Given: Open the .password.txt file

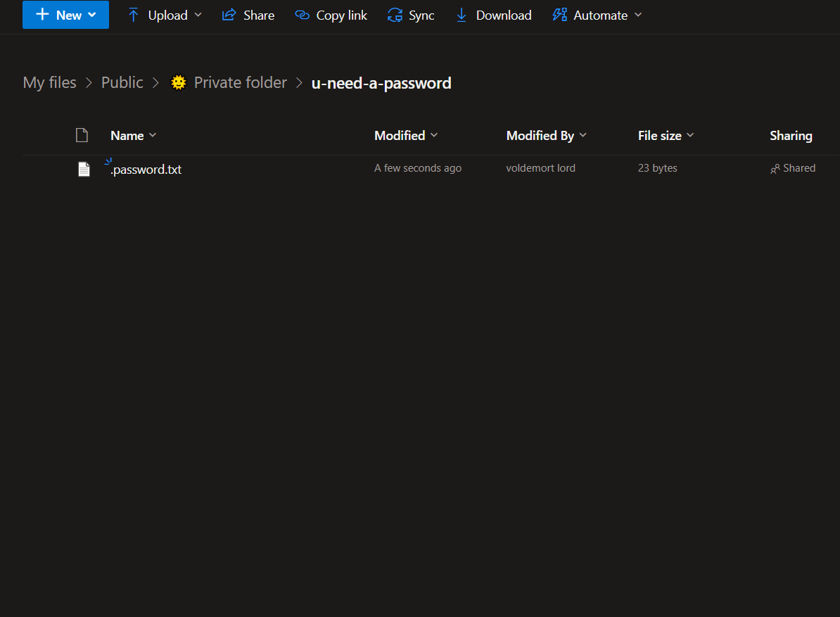Looking at the screenshot, I should tap(146, 170).
